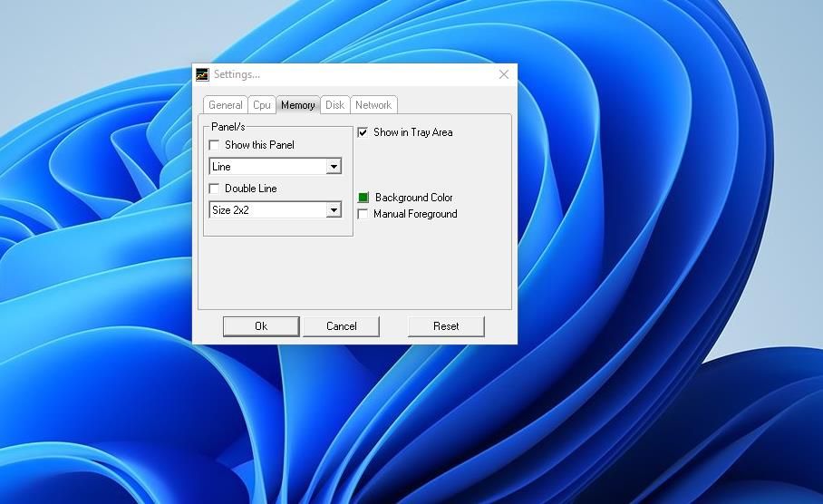Image resolution: width=823 pixels, height=504 pixels.
Task: Expand the Size 2x2 dropdown
Action: tap(334, 210)
